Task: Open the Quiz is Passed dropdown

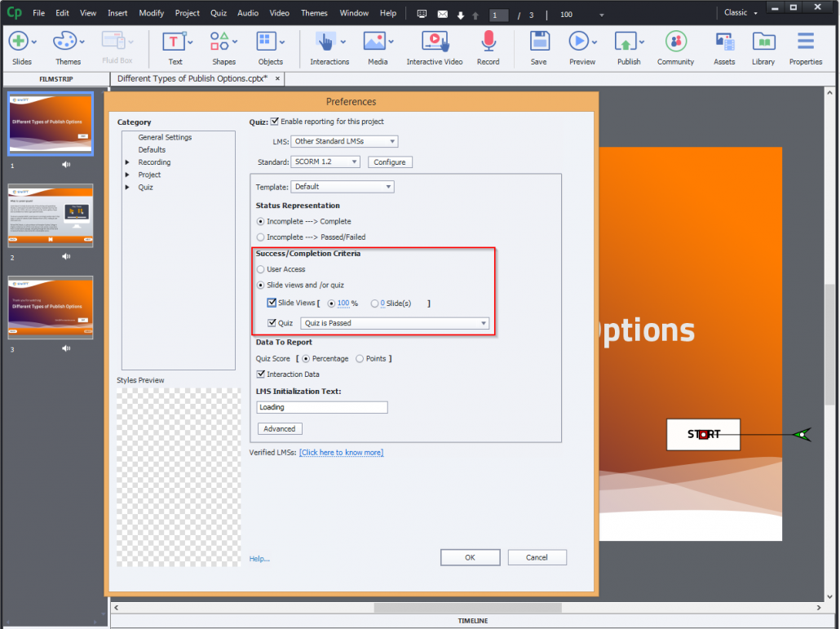Action: click(396, 321)
